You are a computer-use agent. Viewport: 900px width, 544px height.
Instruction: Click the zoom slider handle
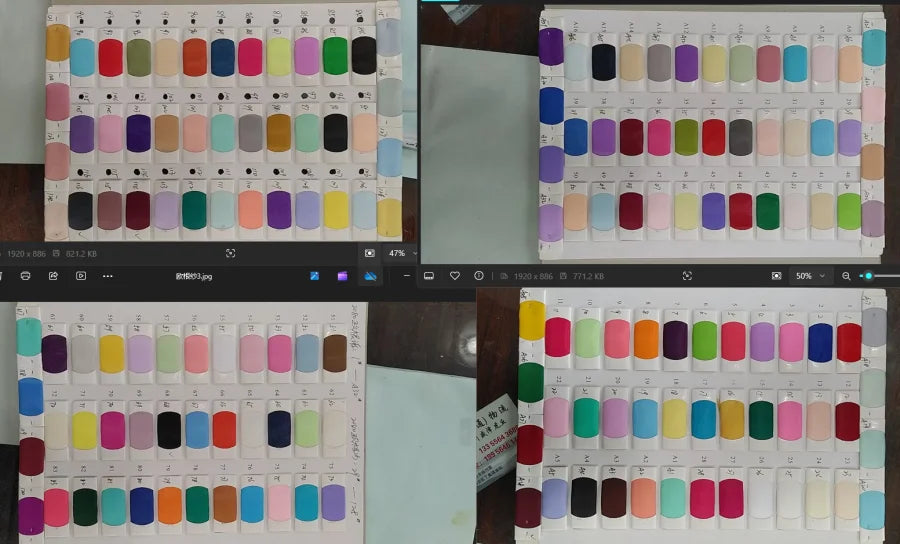click(x=868, y=275)
